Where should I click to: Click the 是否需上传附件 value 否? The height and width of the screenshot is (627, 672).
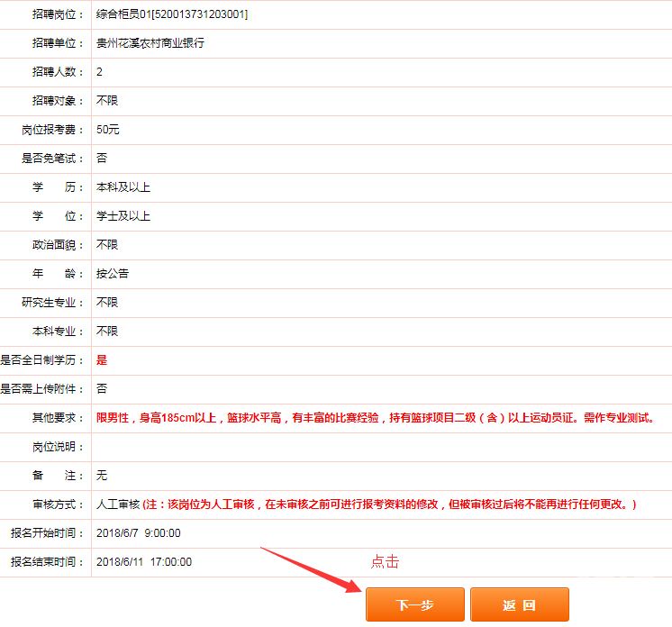coord(102,388)
